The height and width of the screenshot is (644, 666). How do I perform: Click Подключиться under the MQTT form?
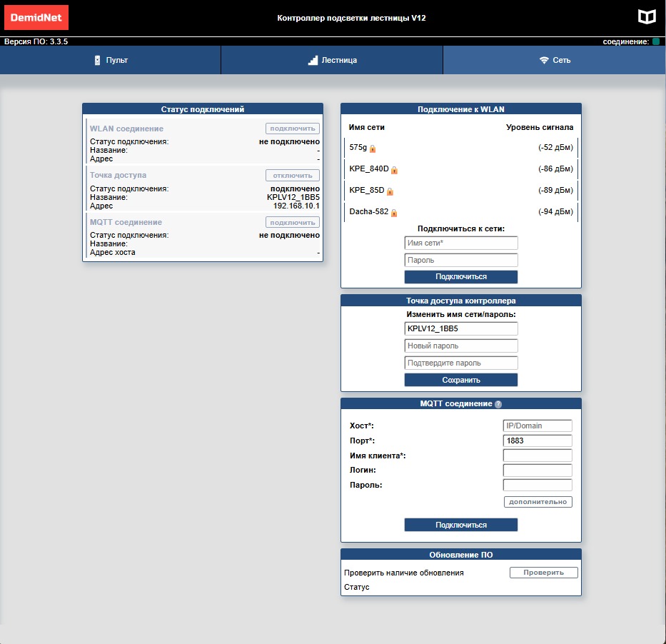click(x=460, y=525)
